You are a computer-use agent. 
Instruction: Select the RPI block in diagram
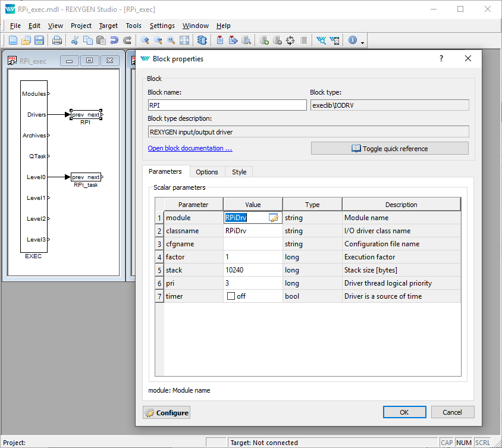[x=86, y=114]
